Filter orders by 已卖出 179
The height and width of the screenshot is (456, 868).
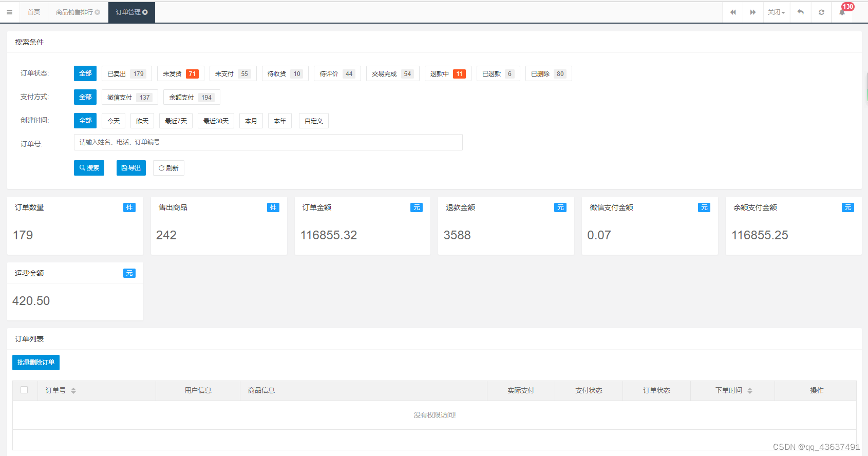click(x=127, y=73)
